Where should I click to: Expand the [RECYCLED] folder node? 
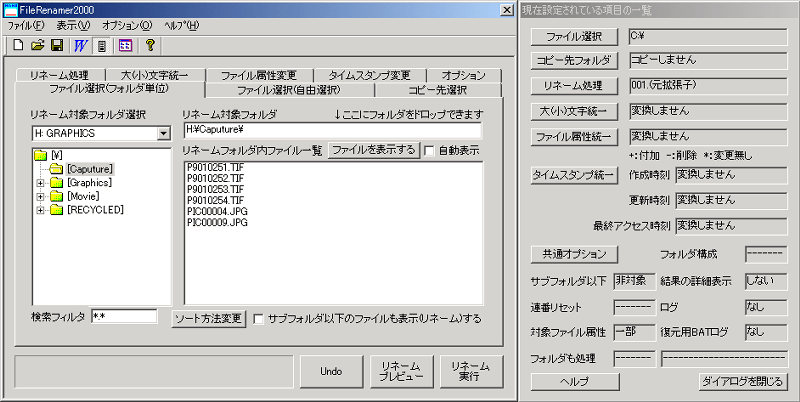click(x=40, y=210)
